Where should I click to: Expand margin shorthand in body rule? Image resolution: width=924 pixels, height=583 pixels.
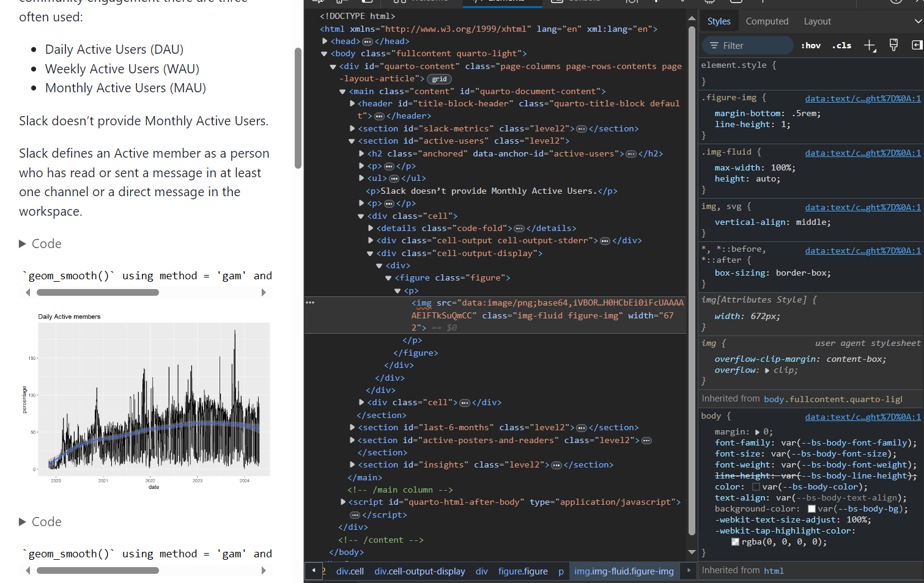click(x=758, y=432)
